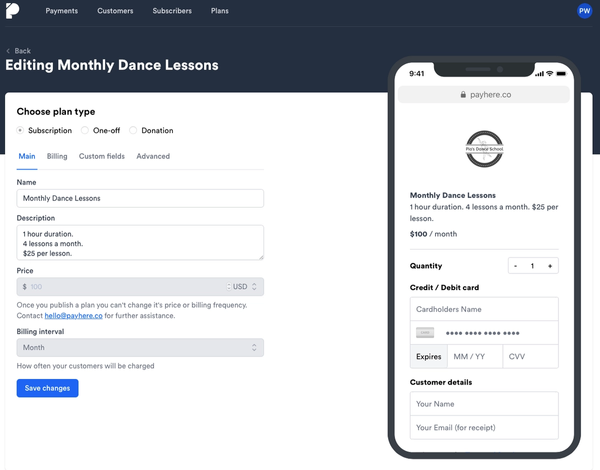Click the plus quantity button
This screenshot has width=600, height=470.
point(550,266)
